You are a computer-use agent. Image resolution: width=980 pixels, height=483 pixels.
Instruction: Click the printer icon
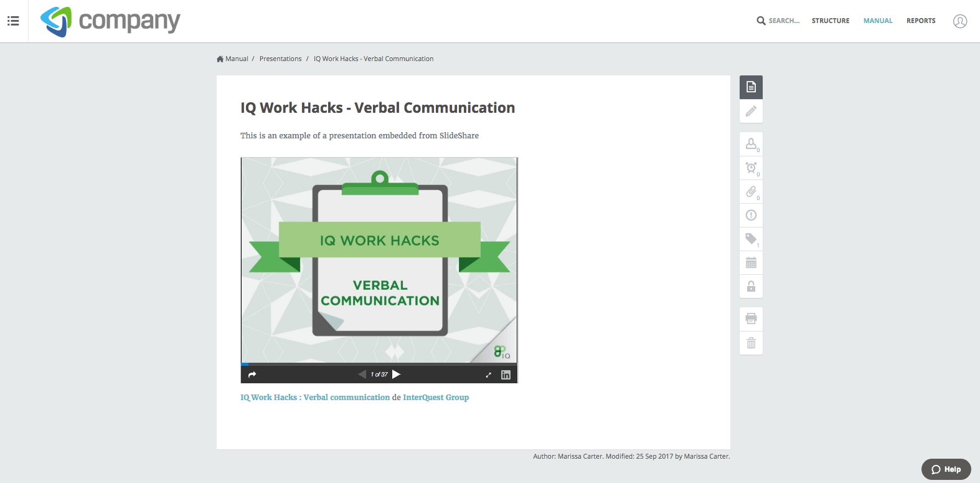751,318
